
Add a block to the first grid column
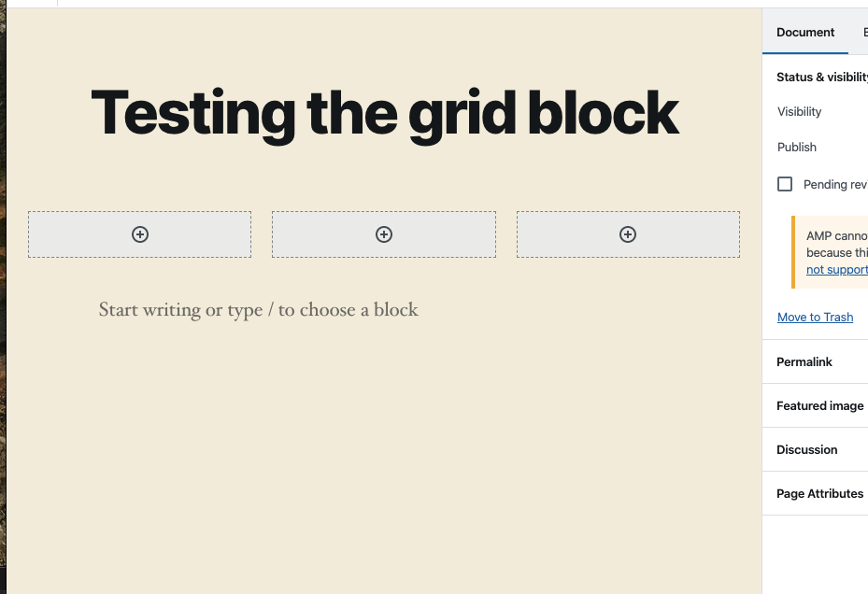[139, 233]
